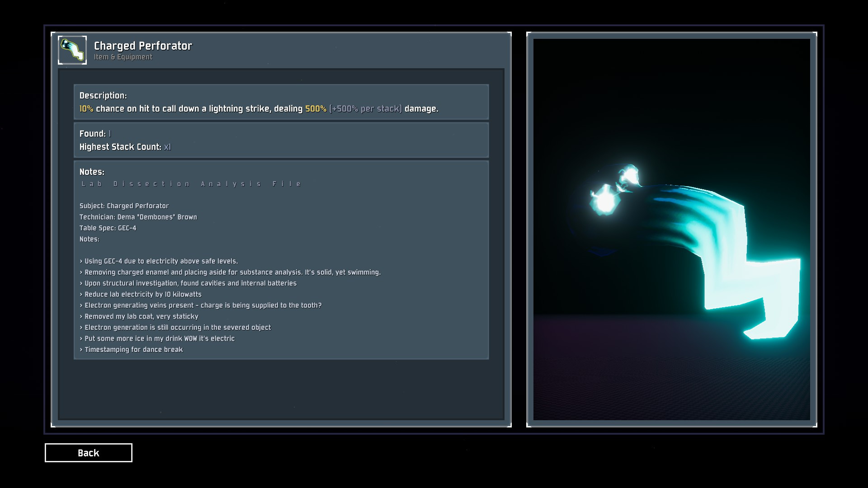The height and width of the screenshot is (488, 868).
Task: Click the bright spark on the model's tip
Action: click(605, 201)
